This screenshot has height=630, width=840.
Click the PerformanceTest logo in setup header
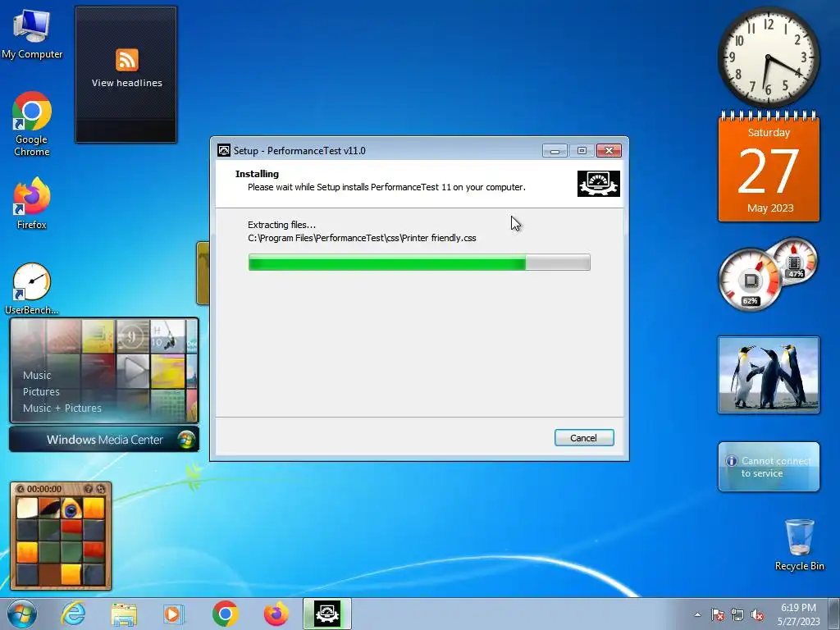click(x=598, y=184)
